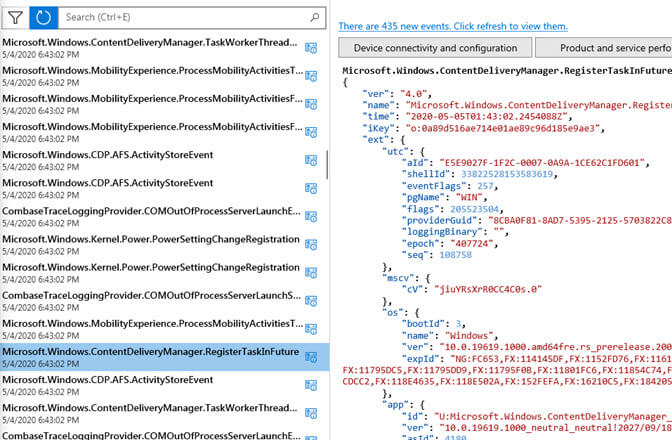Click the app ver value 10.0.19619.1000_neutral
Screen dimensions: 672x440
tap(555, 428)
